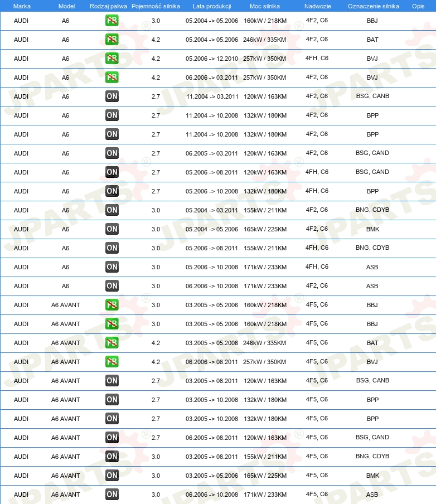Click the ON icon in the A6 BMK row
This screenshot has width=436, height=504.
(112, 229)
